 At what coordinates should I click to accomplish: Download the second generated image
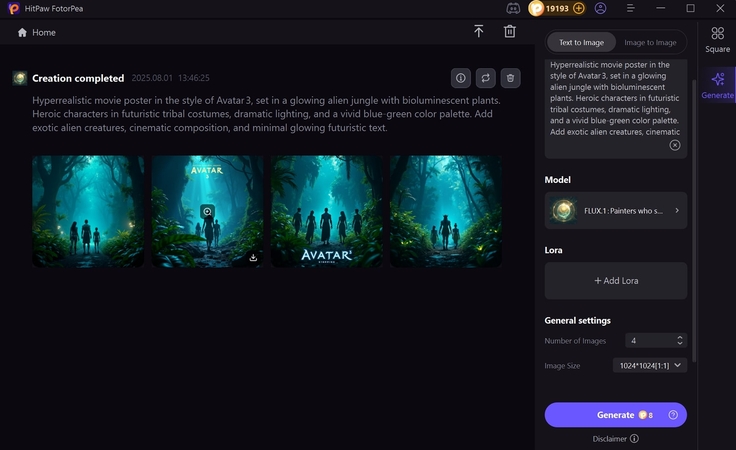click(x=253, y=258)
